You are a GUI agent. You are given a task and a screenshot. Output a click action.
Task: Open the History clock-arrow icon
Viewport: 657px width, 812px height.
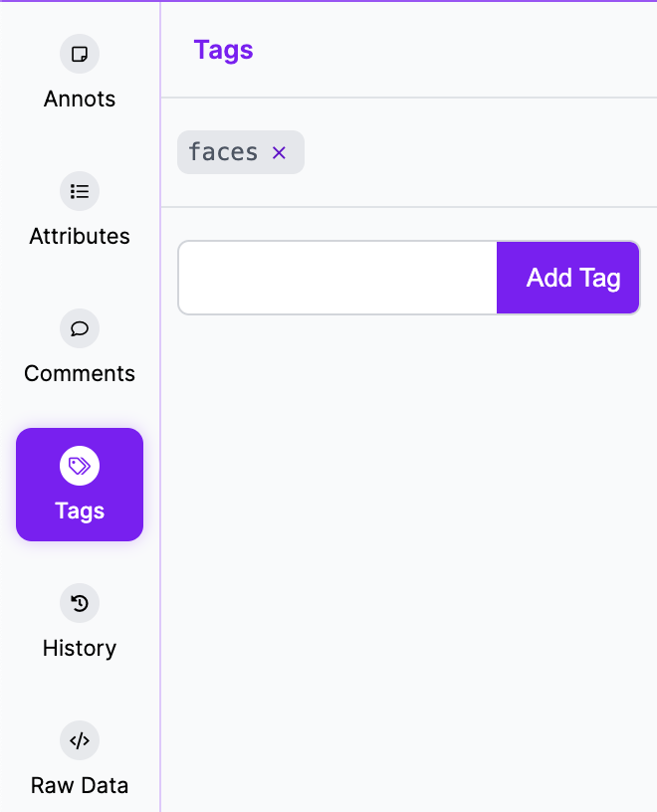[80, 603]
